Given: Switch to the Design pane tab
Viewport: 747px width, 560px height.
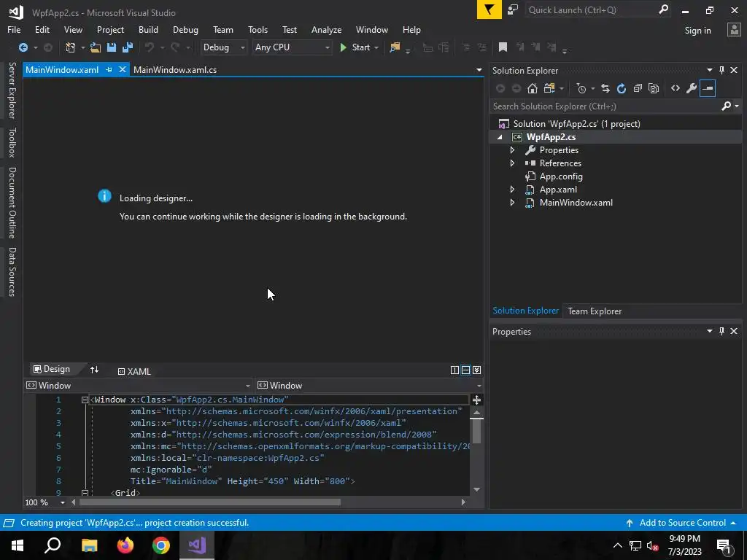Looking at the screenshot, I should [52, 369].
